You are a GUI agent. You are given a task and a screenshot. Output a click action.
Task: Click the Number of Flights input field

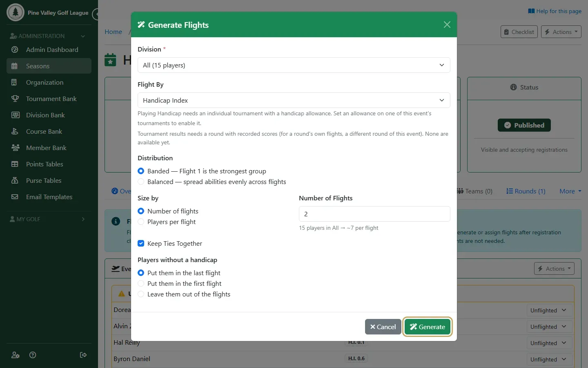[374, 214]
